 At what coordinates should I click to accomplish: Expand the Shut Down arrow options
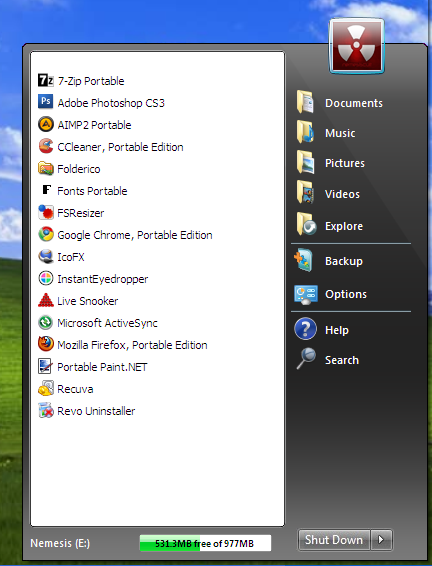[381, 540]
